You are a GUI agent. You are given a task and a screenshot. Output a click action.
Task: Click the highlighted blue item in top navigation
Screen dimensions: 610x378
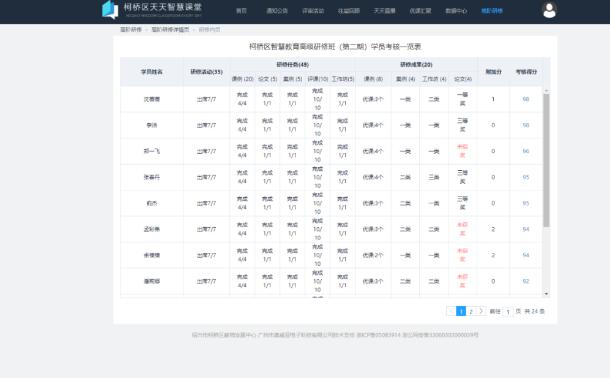[492, 11]
